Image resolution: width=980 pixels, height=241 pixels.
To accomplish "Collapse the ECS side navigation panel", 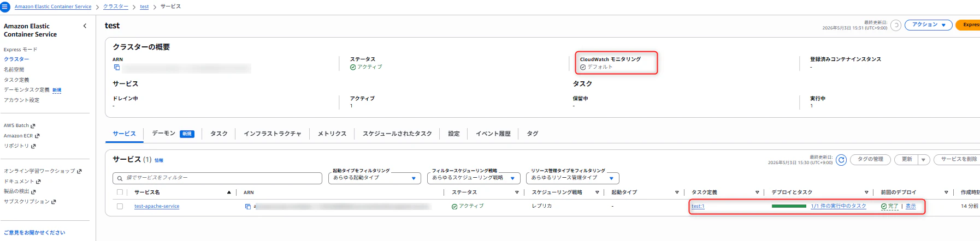I will [85, 26].
